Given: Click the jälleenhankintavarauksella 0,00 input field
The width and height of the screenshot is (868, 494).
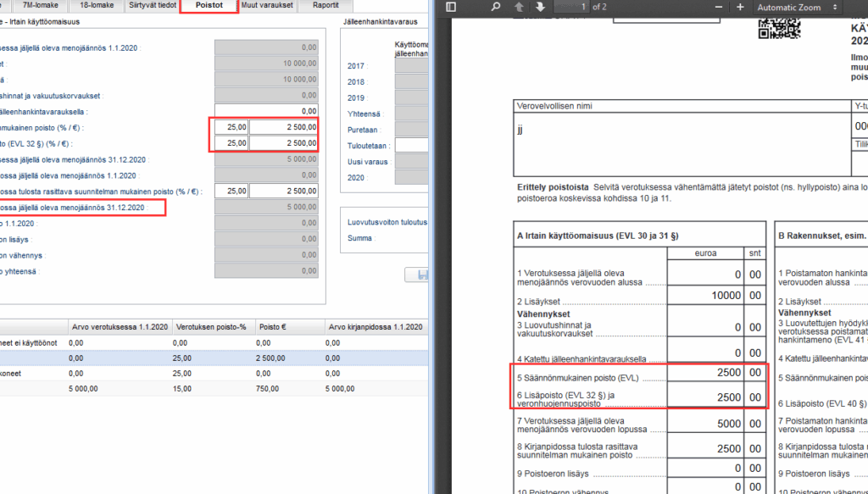Looking at the screenshot, I should tap(266, 111).
